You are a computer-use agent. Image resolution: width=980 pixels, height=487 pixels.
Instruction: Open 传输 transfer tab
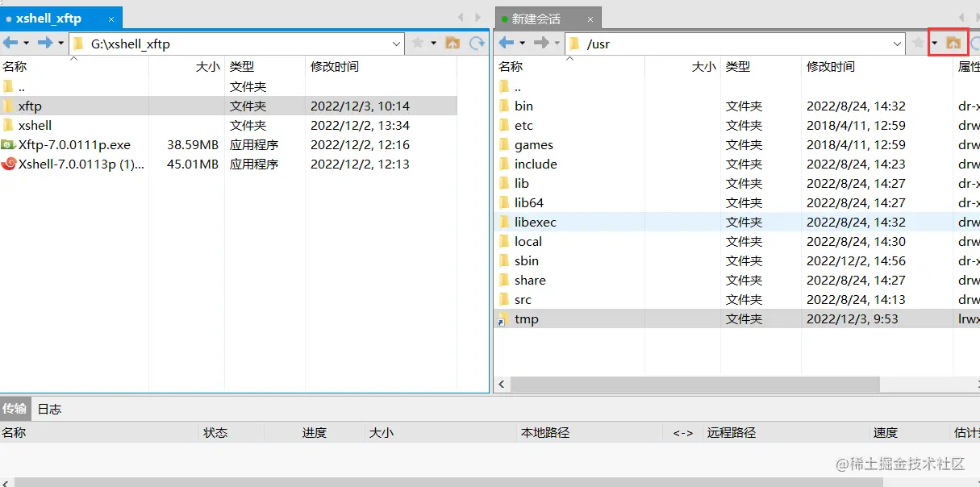coord(15,409)
